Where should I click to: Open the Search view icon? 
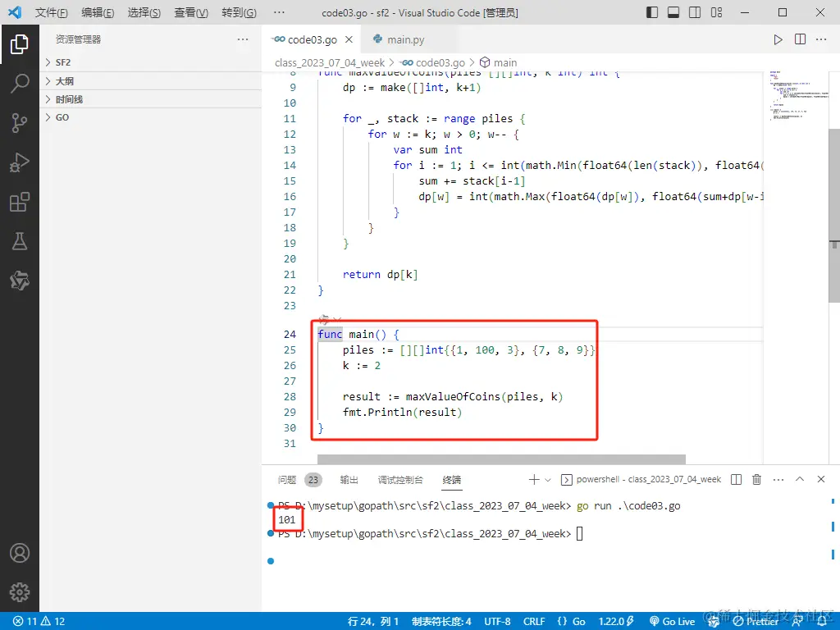(20, 84)
